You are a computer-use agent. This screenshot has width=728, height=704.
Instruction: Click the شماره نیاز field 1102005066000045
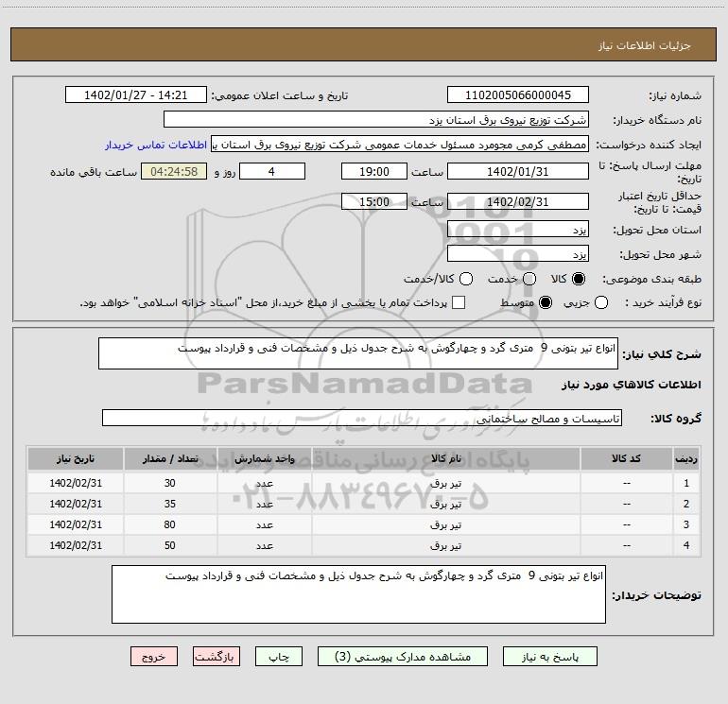point(518,95)
